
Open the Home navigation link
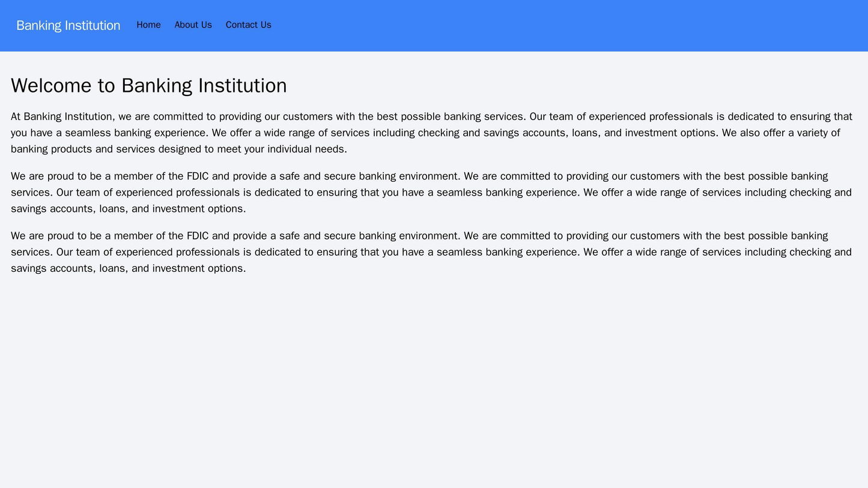click(149, 25)
